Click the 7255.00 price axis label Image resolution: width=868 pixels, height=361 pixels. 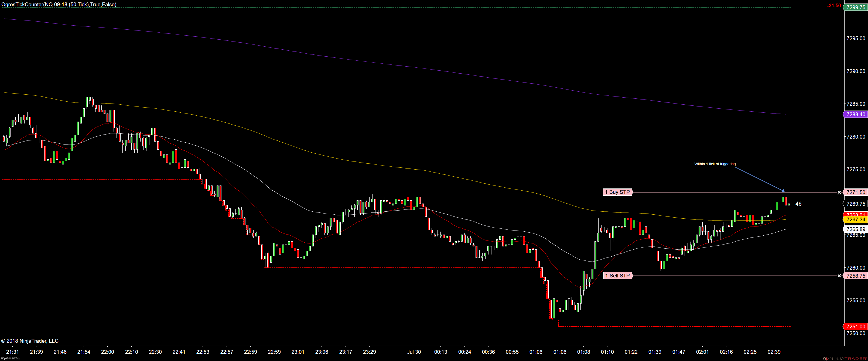pos(856,300)
